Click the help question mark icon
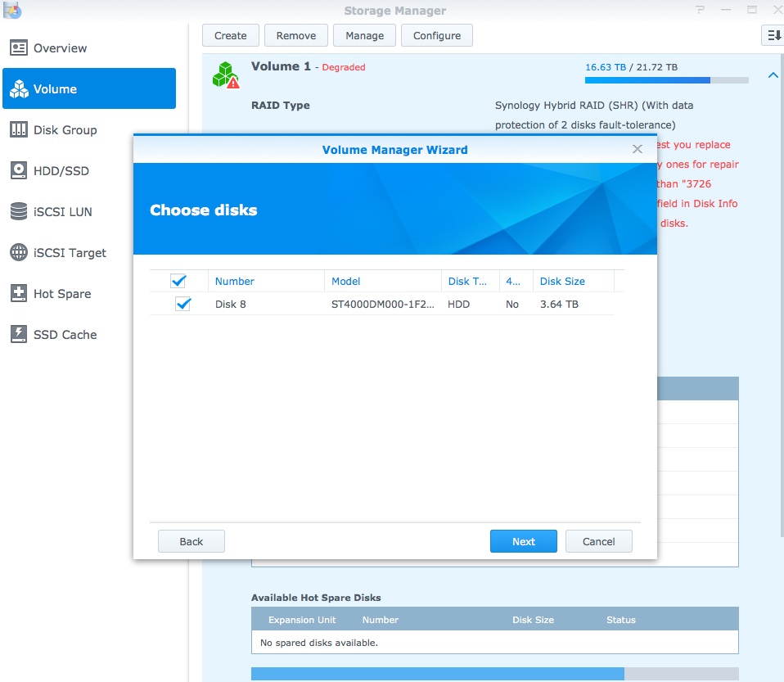 700,10
